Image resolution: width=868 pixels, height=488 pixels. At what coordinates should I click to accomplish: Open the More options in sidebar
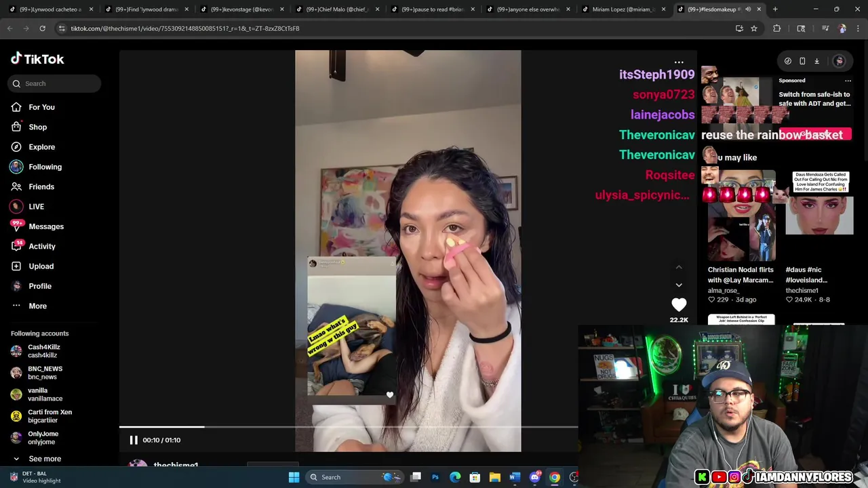(37, 306)
